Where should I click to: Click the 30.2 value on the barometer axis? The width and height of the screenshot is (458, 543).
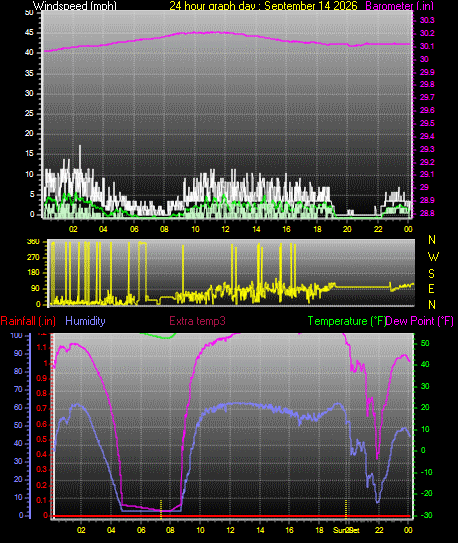(x=427, y=33)
